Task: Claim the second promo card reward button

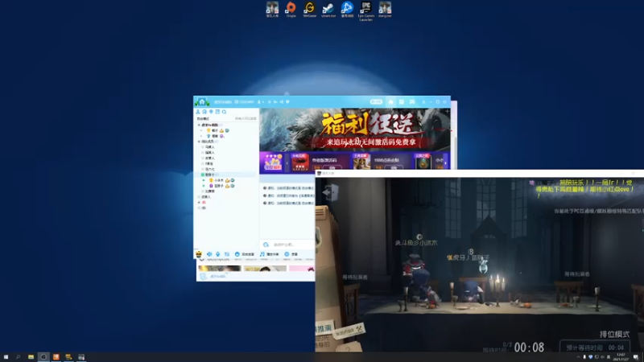Action: tap(394, 168)
